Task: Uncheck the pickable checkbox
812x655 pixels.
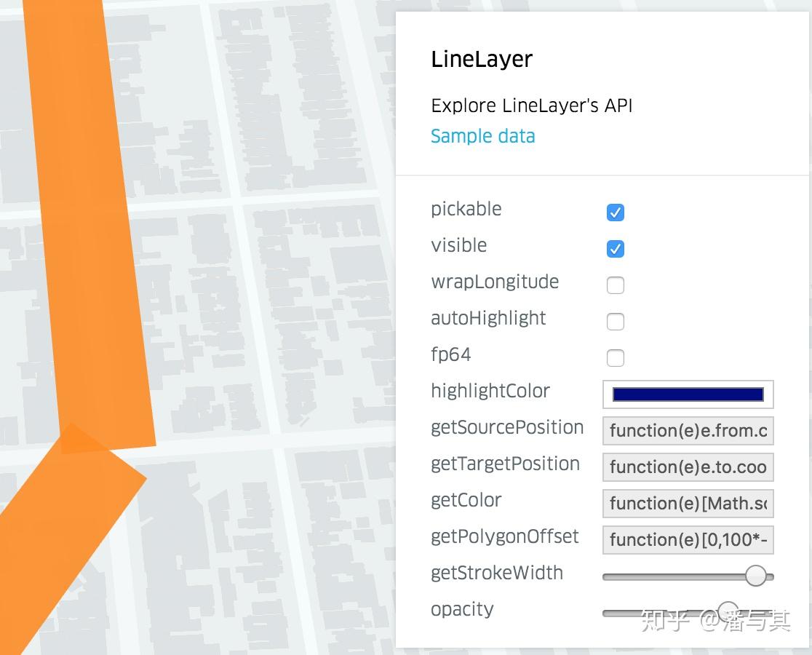Action: coord(616,213)
